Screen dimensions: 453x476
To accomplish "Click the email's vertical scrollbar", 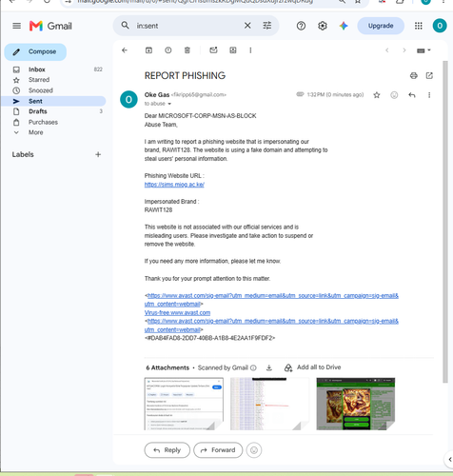I will (x=445, y=222).
